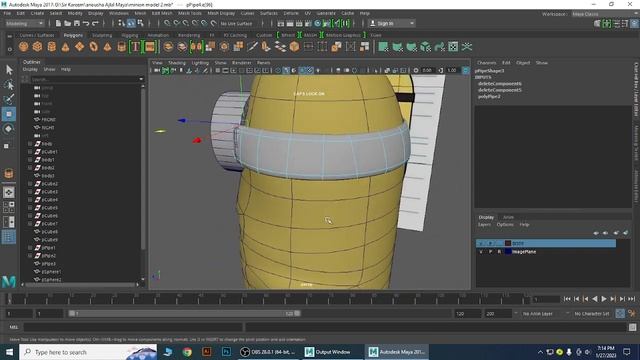Create a polygon cylinder from the shelf
The image size is (640, 360).
(51, 47)
